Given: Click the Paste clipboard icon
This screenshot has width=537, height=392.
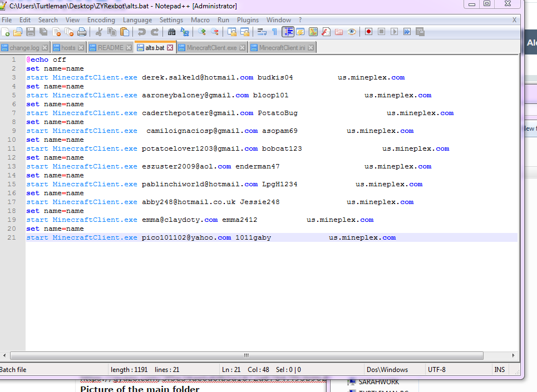Looking at the screenshot, I should pos(125,32).
